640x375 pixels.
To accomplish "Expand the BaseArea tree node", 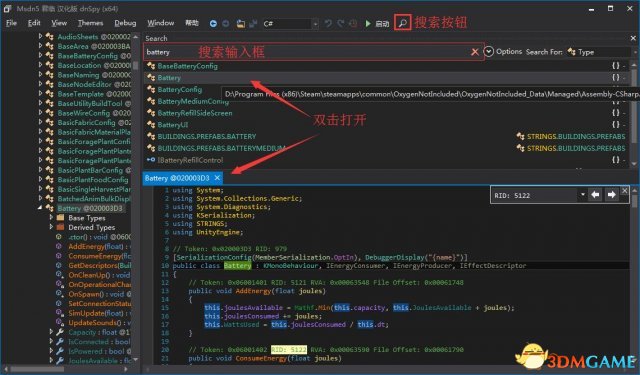I will click(40, 46).
